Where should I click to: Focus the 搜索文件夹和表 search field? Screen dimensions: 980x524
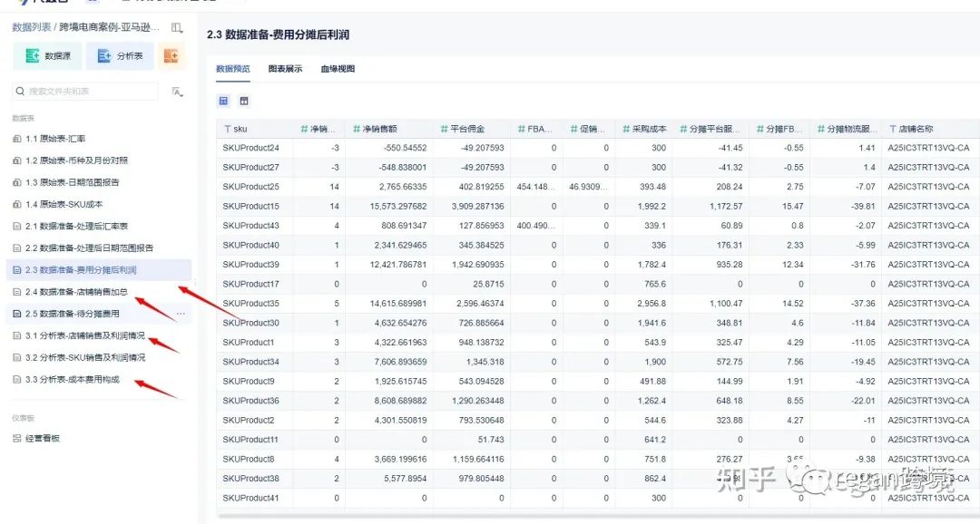click(x=85, y=92)
